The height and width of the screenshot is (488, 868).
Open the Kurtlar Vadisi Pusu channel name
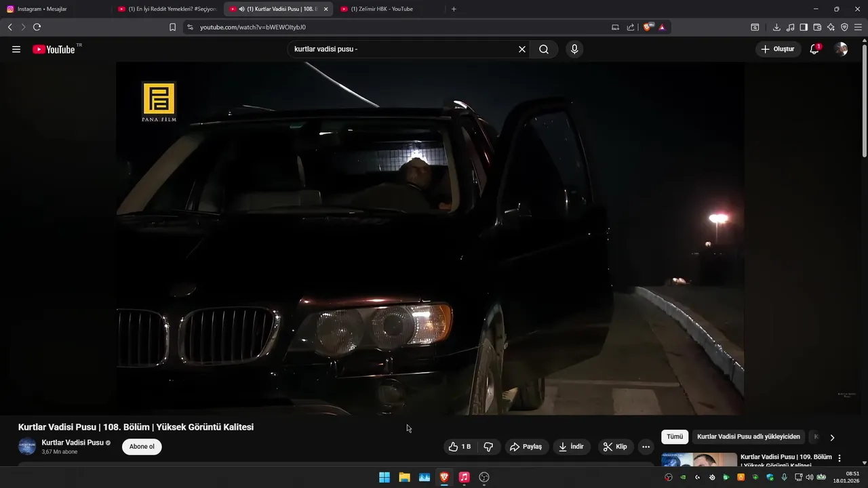(73, 443)
